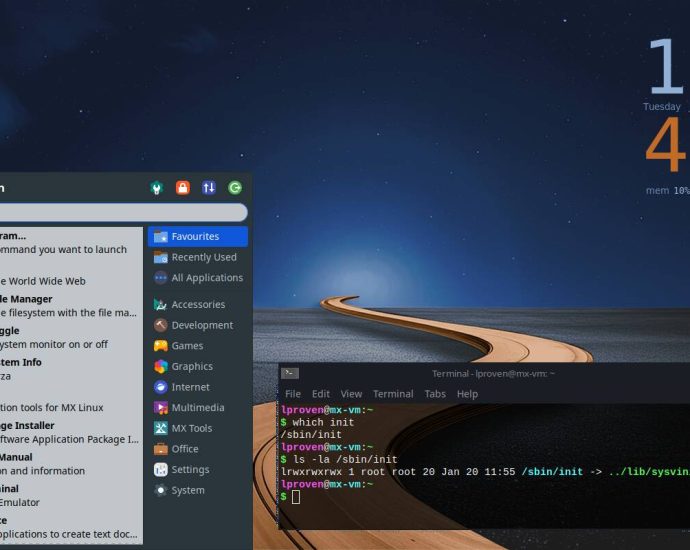Open the Terminal menu in the menubar
Screen dimensions: 690x550
[x=393, y=394]
